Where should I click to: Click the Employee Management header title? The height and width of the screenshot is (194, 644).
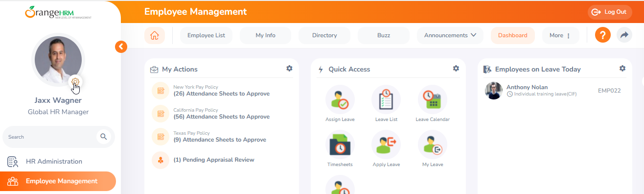click(196, 12)
